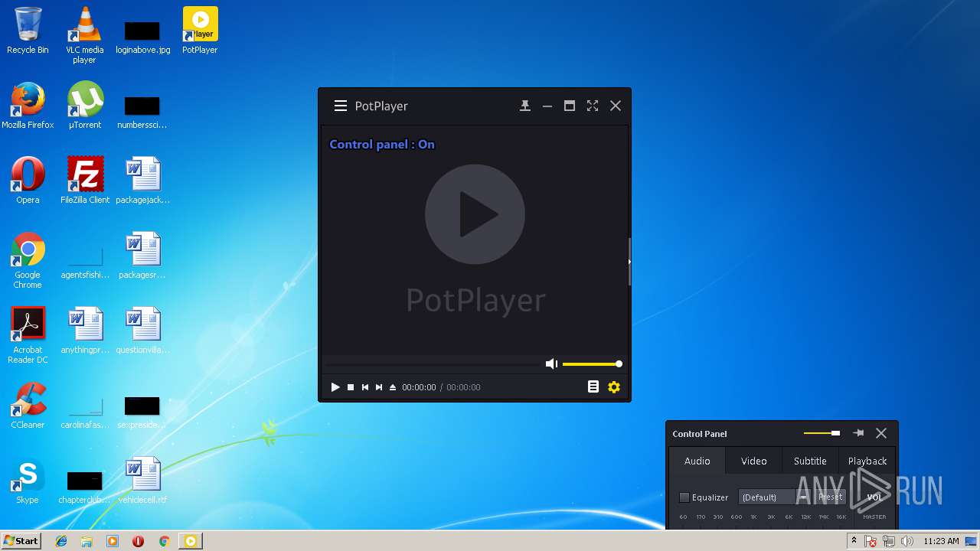Select loginabove.jpg desktop file
Screen dimensions: 980x551
tap(142, 36)
